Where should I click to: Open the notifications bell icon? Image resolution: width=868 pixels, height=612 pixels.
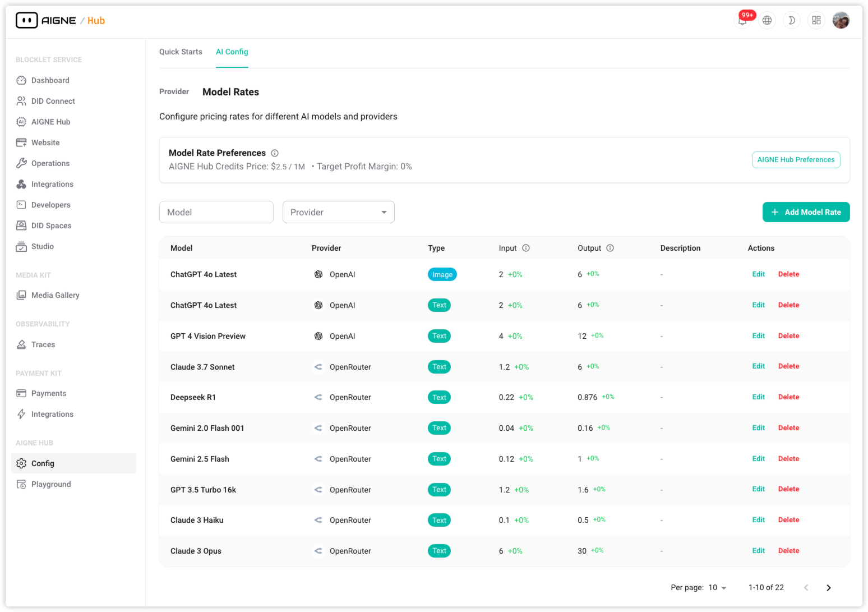pos(742,21)
